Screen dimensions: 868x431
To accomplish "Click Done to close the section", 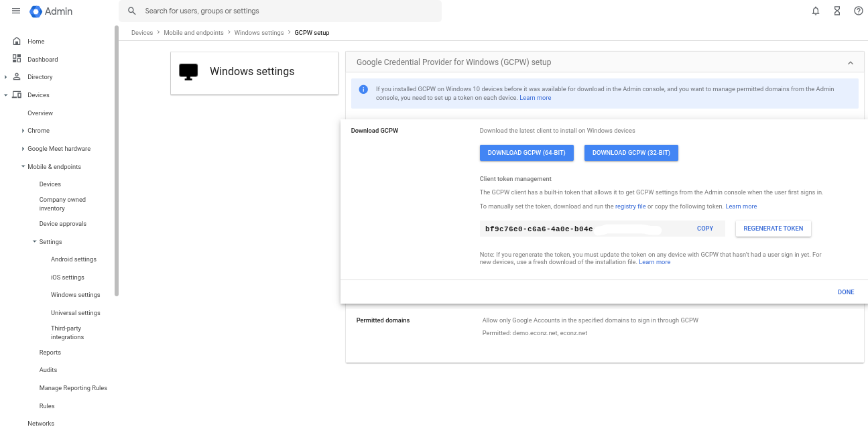I will [x=846, y=292].
